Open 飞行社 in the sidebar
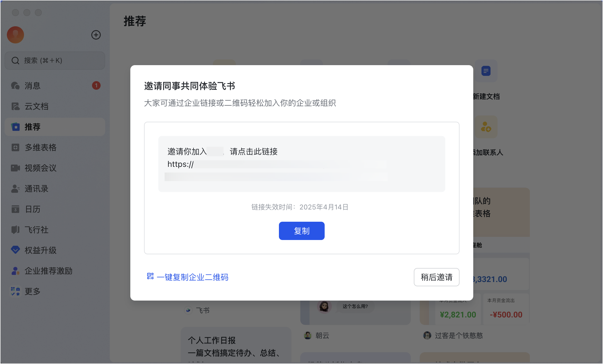This screenshot has width=603, height=364. click(x=55, y=230)
